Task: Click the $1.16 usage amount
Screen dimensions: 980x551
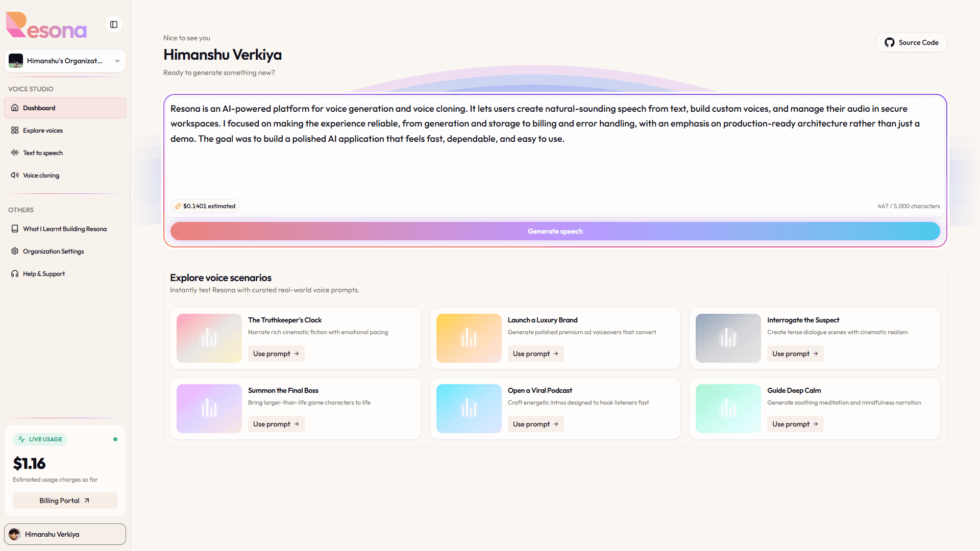Action: tap(29, 463)
